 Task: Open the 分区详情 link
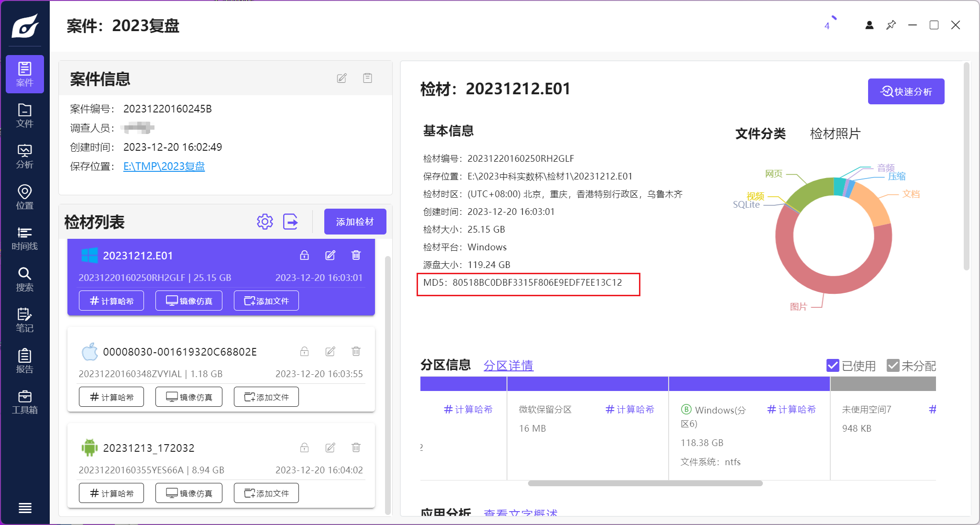[x=508, y=366]
